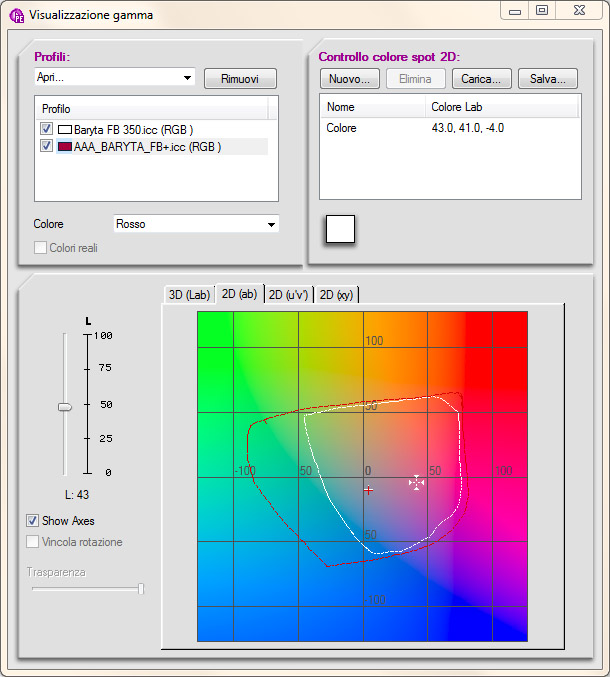
Task: Click the Profilo column header
Action: tap(152, 109)
